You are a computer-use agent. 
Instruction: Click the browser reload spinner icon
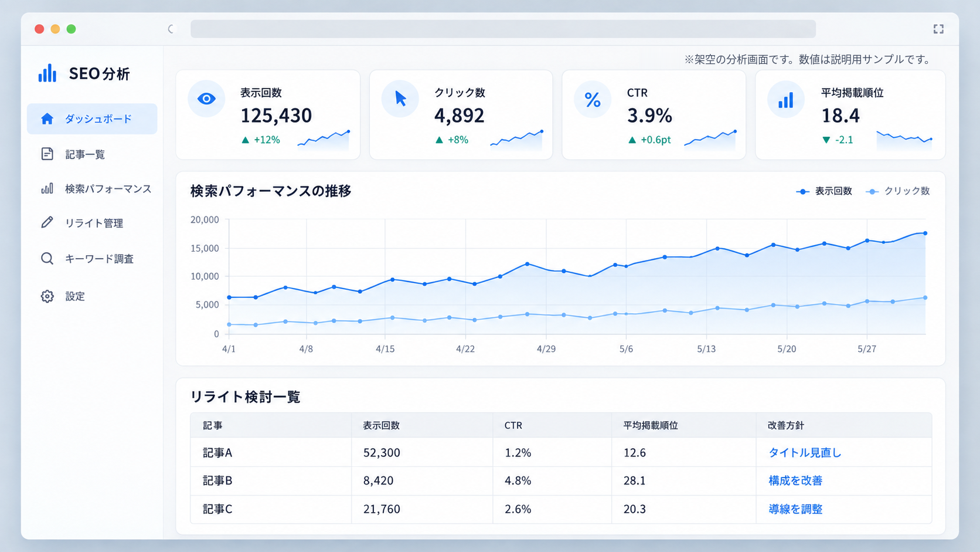[x=171, y=29]
